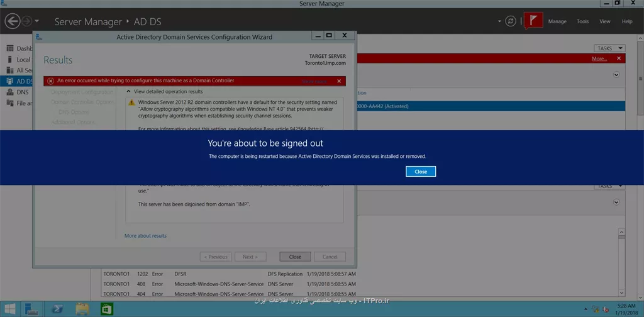The height and width of the screenshot is (317, 644).
Task: Open the Manage menu
Action: point(557,21)
